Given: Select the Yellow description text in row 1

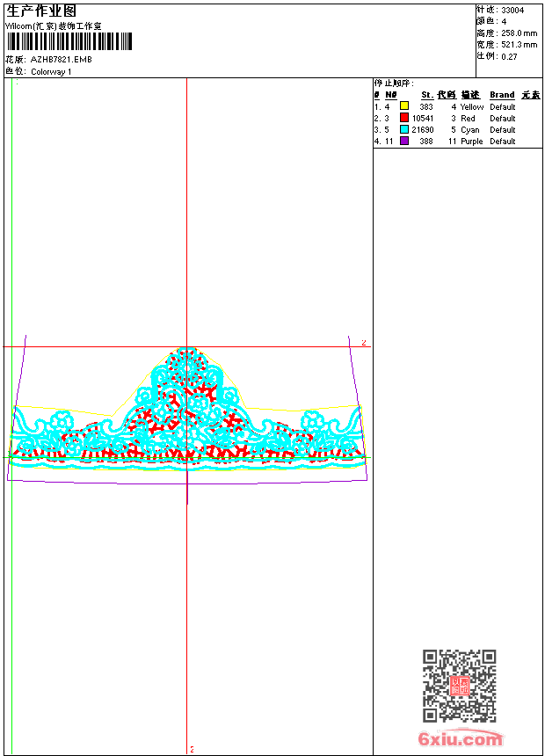Looking at the screenshot, I should tap(472, 106).
